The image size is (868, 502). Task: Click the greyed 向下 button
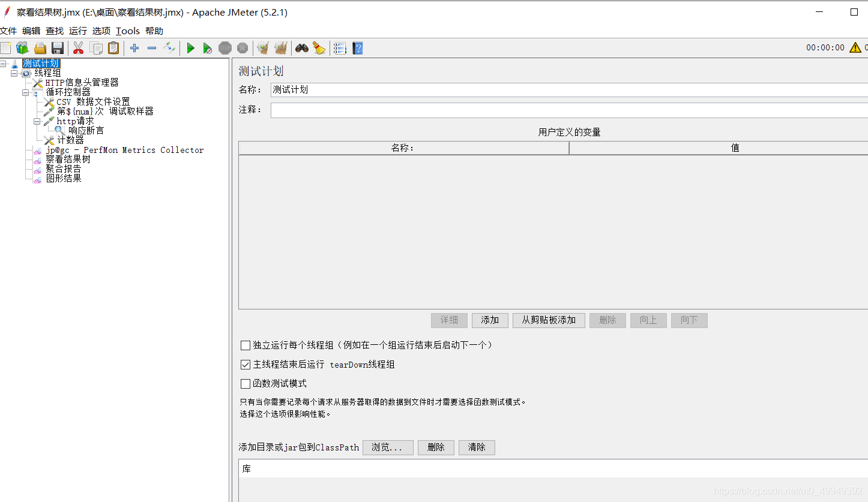tap(689, 320)
